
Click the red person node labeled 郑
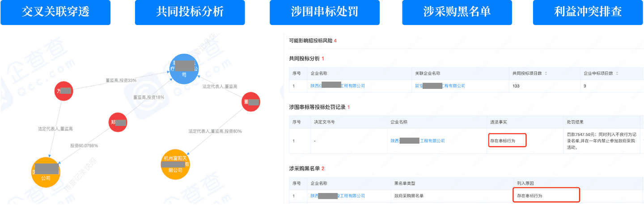(x=118, y=122)
